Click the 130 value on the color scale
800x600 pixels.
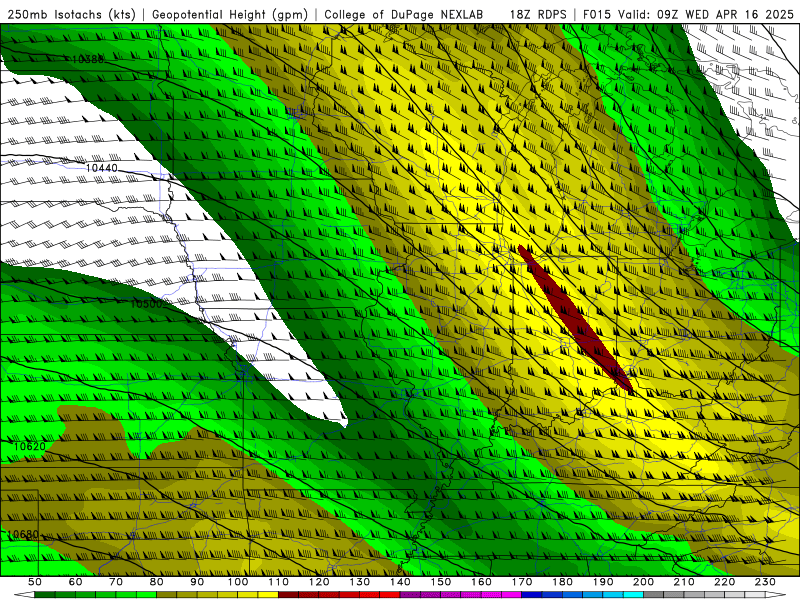(359, 582)
